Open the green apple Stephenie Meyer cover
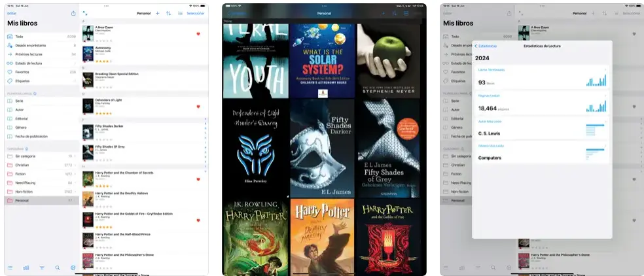The width and height of the screenshot is (644, 276). pos(389,61)
